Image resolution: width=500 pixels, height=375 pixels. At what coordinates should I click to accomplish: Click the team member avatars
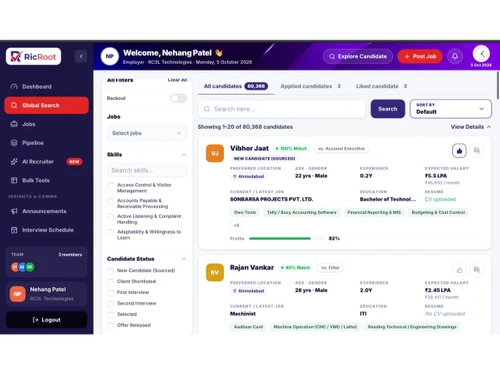(x=23, y=267)
